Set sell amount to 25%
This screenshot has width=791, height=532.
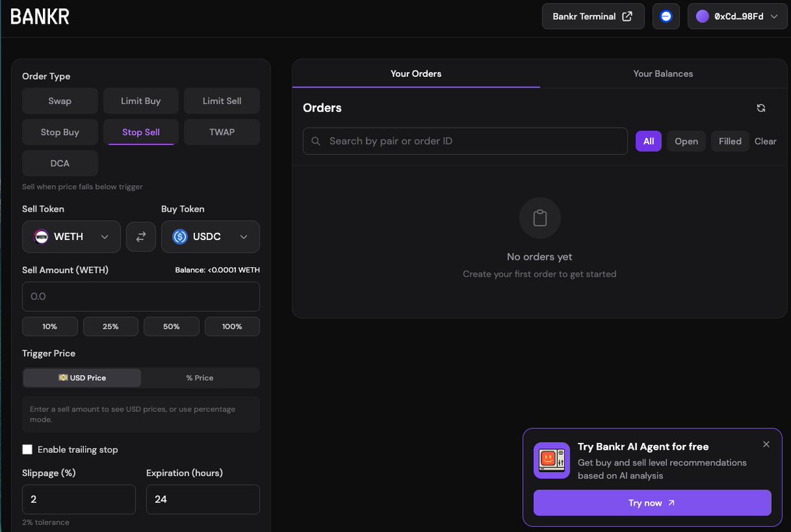click(x=111, y=326)
